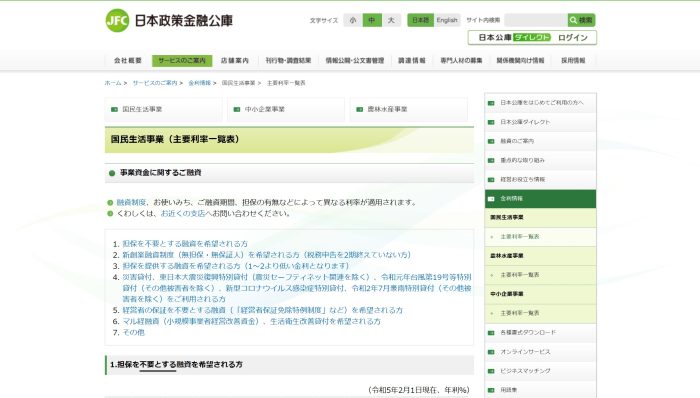Jump to 災害貸付、東日本大震災復興特別貸付 list link

click(297, 288)
